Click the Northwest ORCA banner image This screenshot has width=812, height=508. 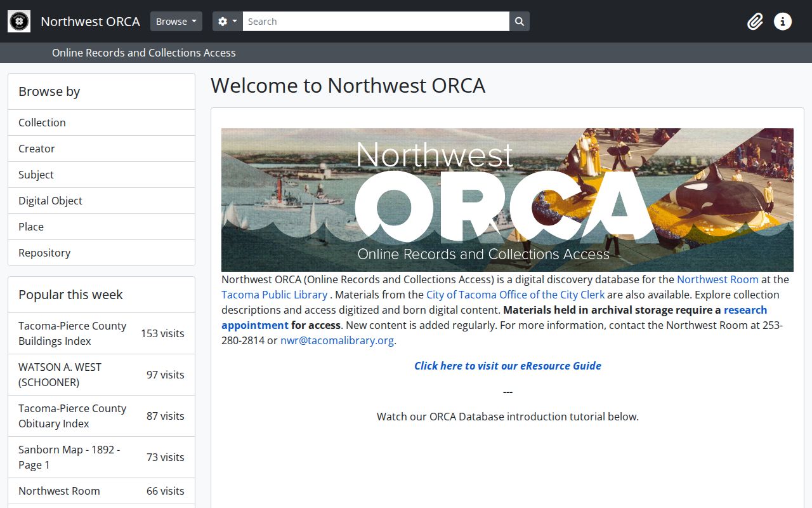point(507,200)
